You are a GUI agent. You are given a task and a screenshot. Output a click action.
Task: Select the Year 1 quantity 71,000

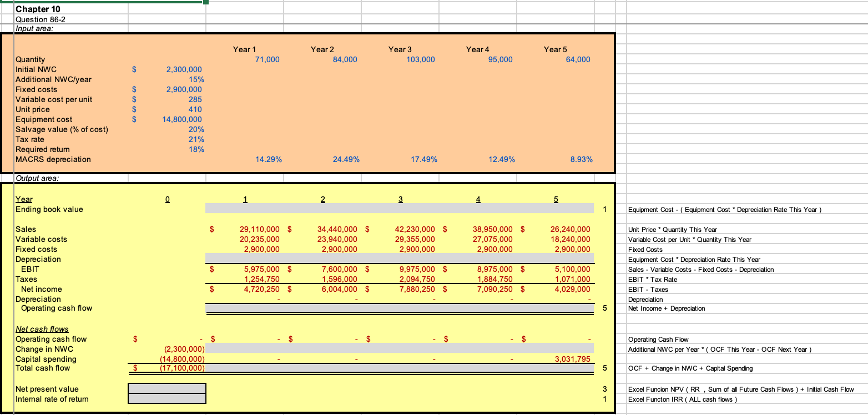(266, 59)
